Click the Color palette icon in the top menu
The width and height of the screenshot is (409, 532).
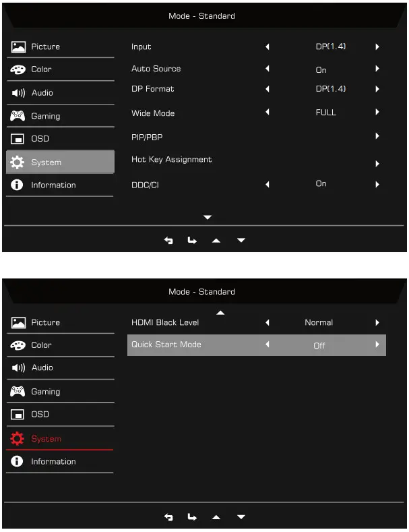pos(18,69)
